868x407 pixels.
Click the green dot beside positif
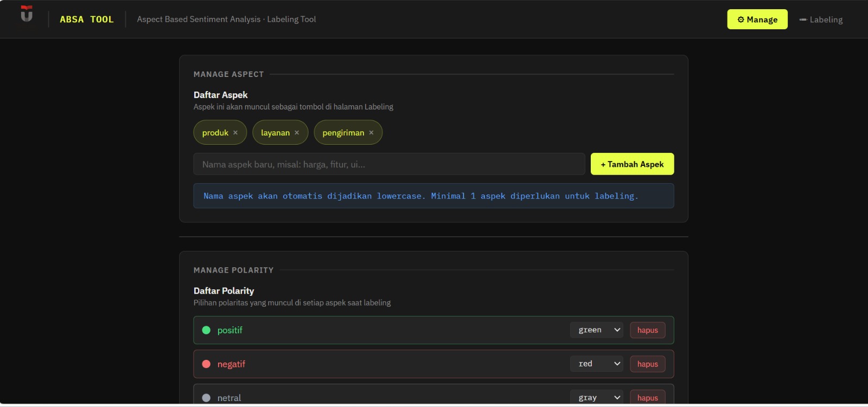pyautogui.click(x=206, y=330)
